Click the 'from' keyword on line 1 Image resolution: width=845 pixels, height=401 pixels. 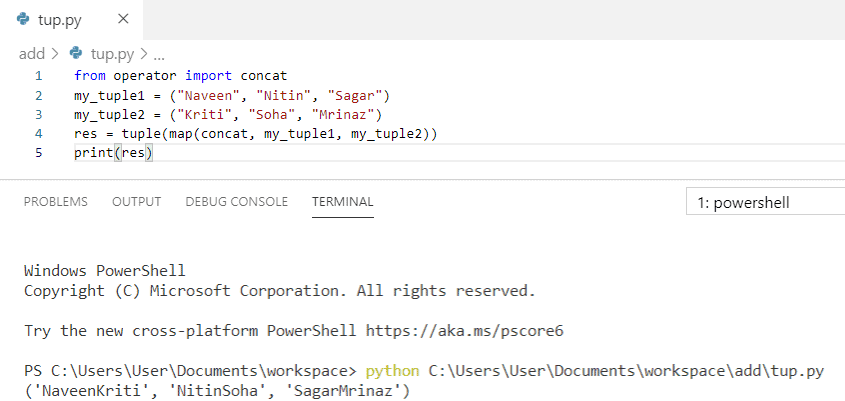tap(90, 75)
